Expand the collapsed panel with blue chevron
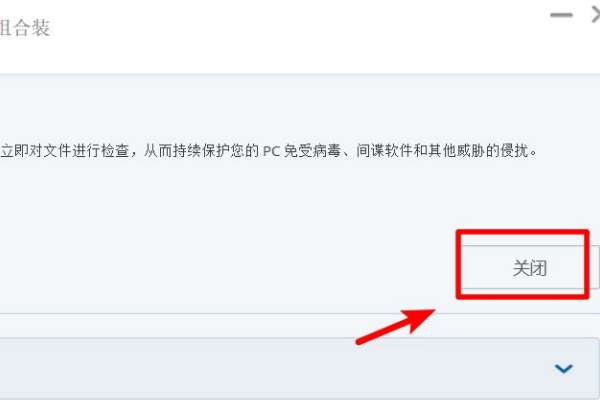 click(x=563, y=369)
